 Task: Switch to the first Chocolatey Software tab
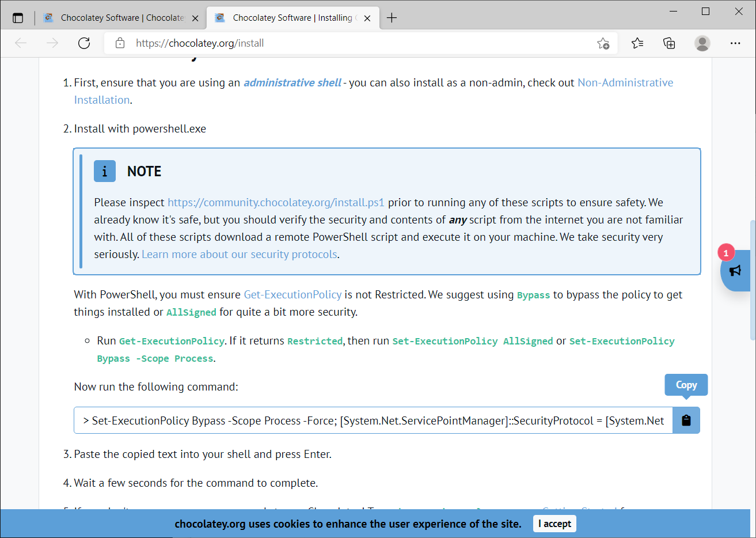(x=121, y=18)
